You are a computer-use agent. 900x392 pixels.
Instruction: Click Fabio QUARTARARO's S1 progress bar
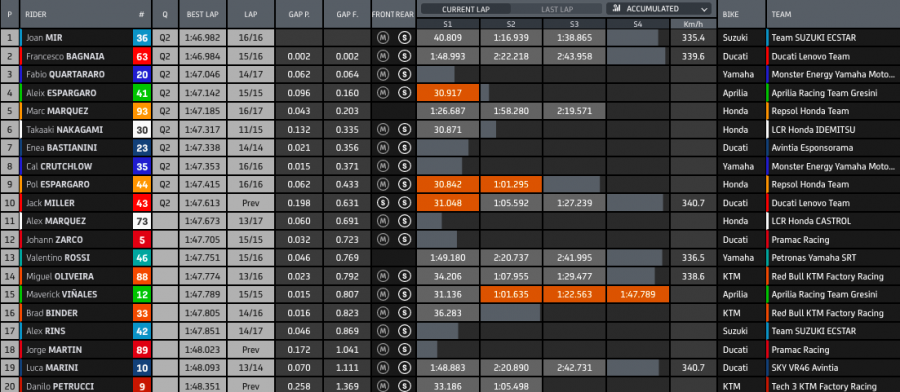[x=436, y=75]
